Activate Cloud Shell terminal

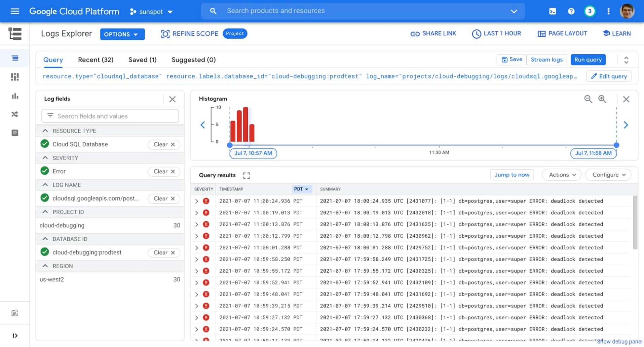(553, 11)
